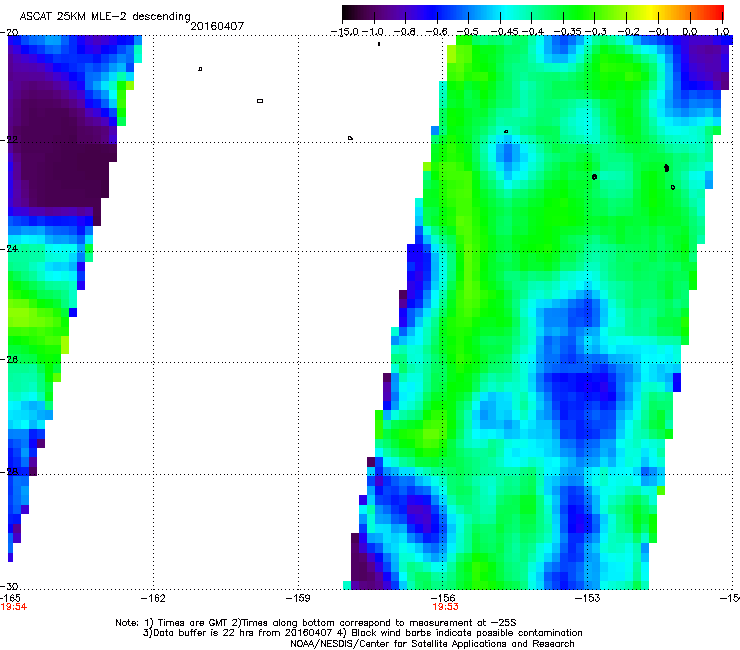Screen dimensions: 740x650
Task: Click the -159 longitude label
Action: point(298,599)
